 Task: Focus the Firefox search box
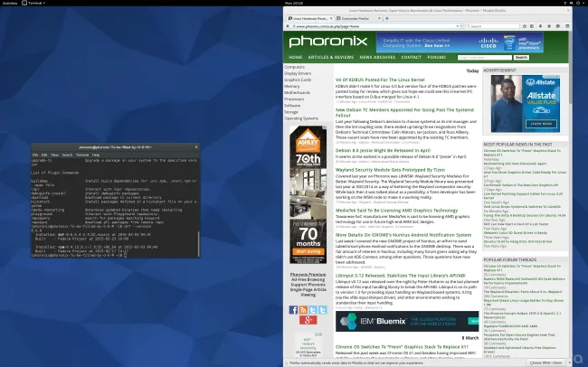(492, 26)
